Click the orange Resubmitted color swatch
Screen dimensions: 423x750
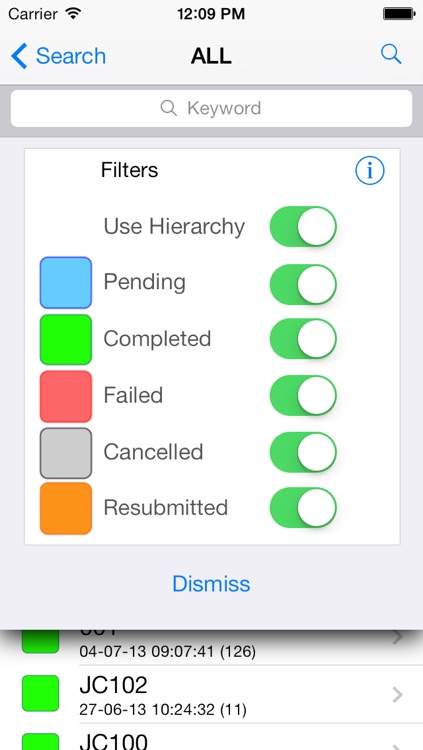[66, 508]
